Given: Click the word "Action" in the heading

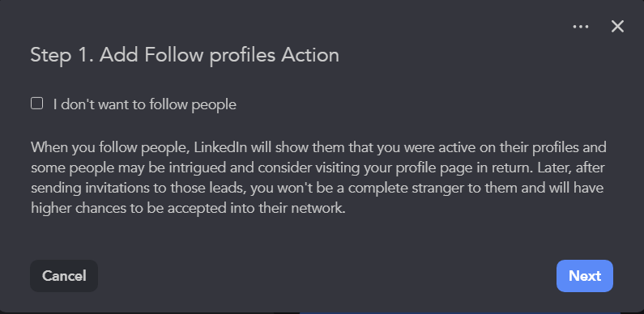Looking at the screenshot, I should 310,55.
